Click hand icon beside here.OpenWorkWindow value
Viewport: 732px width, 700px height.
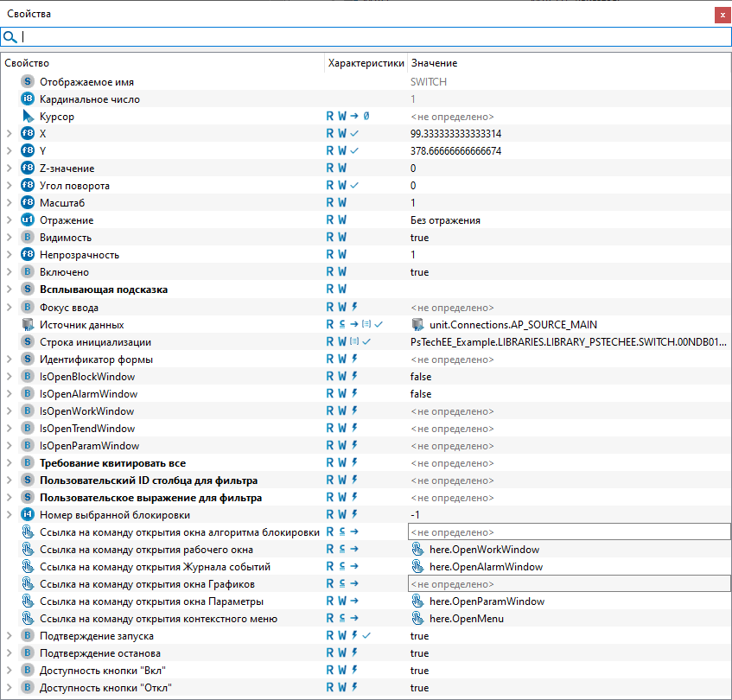(418, 550)
